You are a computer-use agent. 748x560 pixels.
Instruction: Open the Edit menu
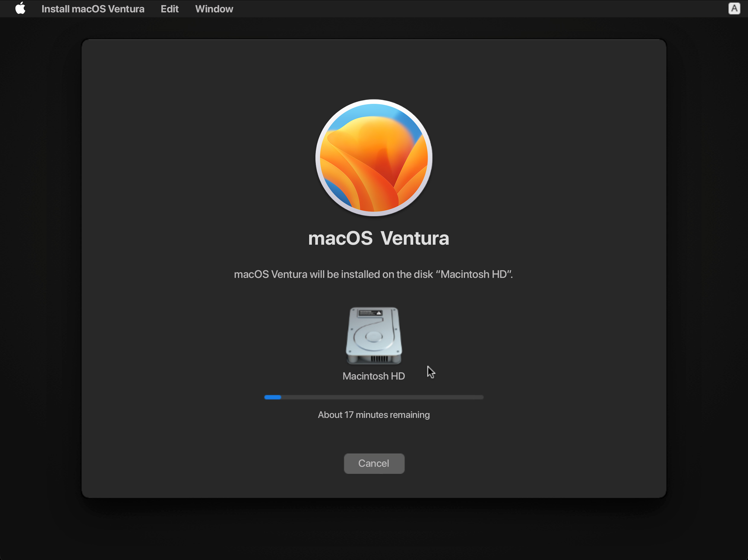(170, 9)
